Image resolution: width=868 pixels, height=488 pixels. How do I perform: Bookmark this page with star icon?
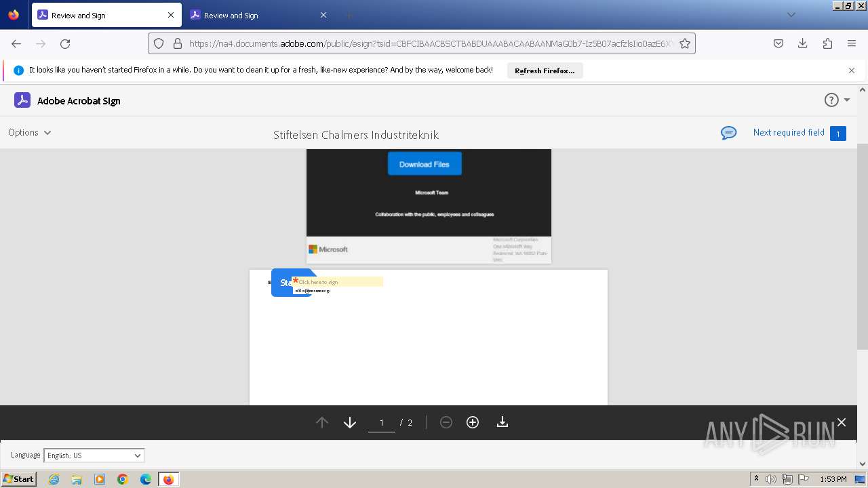(x=685, y=43)
